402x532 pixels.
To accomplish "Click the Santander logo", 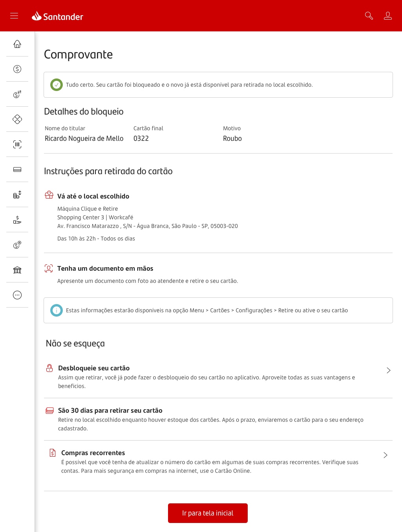I will coord(58,16).
